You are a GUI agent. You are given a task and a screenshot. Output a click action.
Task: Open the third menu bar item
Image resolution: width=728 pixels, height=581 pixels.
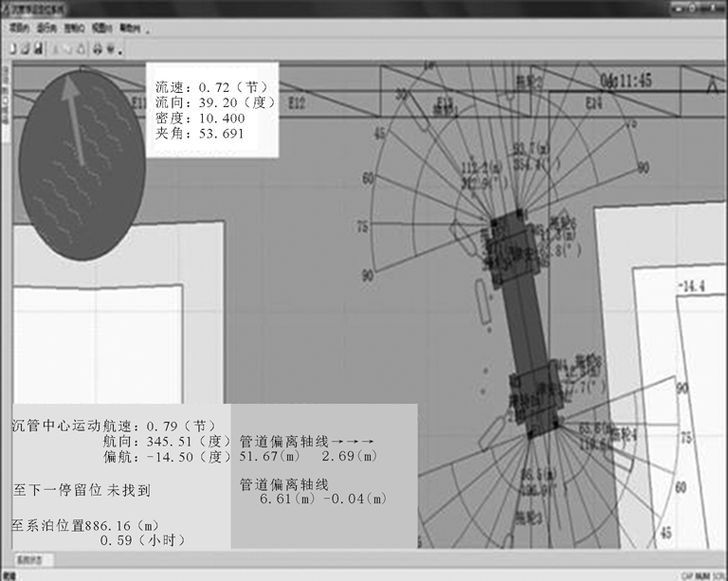(x=73, y=28)
